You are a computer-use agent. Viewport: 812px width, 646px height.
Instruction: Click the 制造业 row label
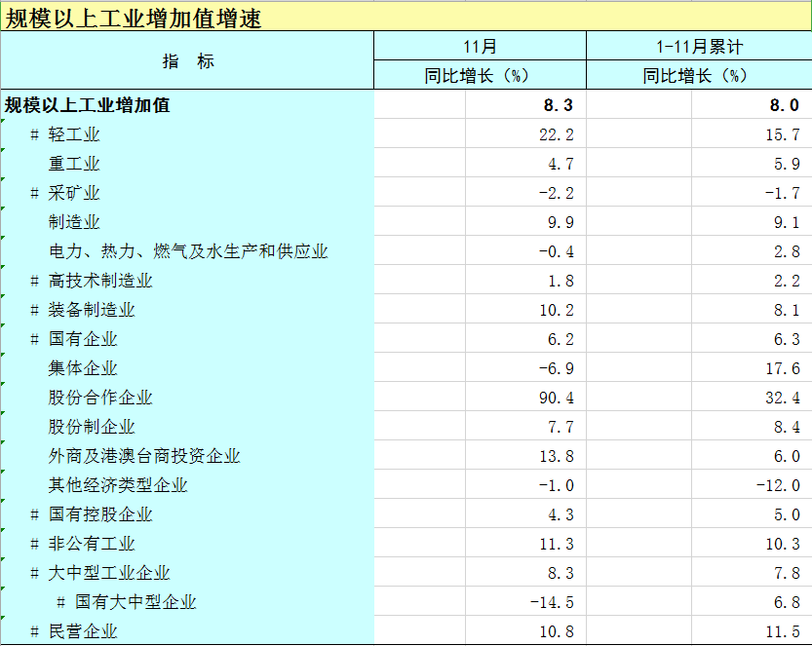tap(74, 222)
